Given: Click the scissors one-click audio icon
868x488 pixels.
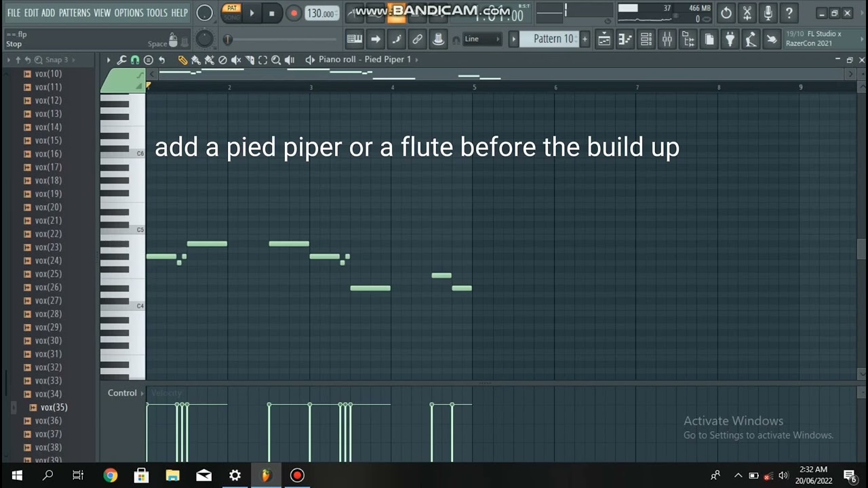Looking at the screenshot, I should [747, 13].
